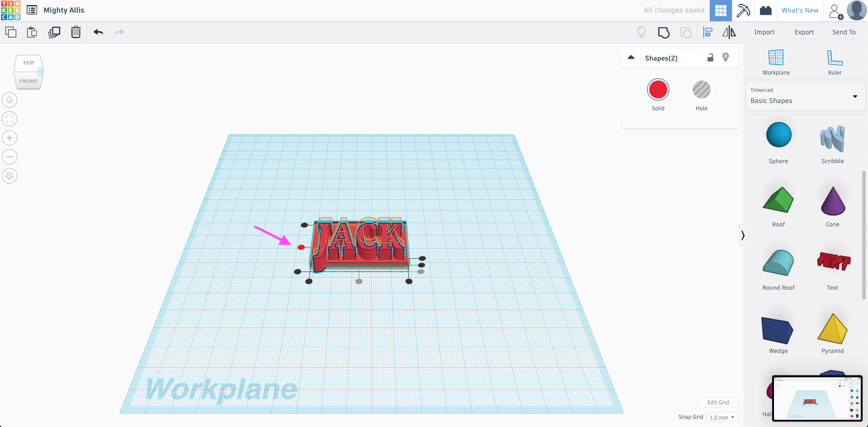Invite people with the add-user icon

[x=835, y=11]
